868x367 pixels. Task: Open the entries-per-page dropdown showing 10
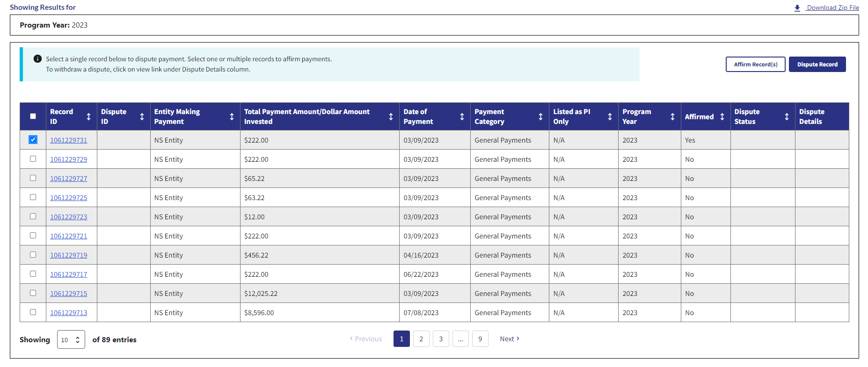tap(71, 340)
